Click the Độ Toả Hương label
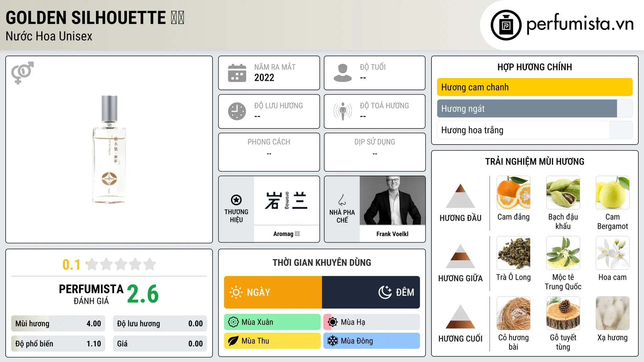 point(384,106)
